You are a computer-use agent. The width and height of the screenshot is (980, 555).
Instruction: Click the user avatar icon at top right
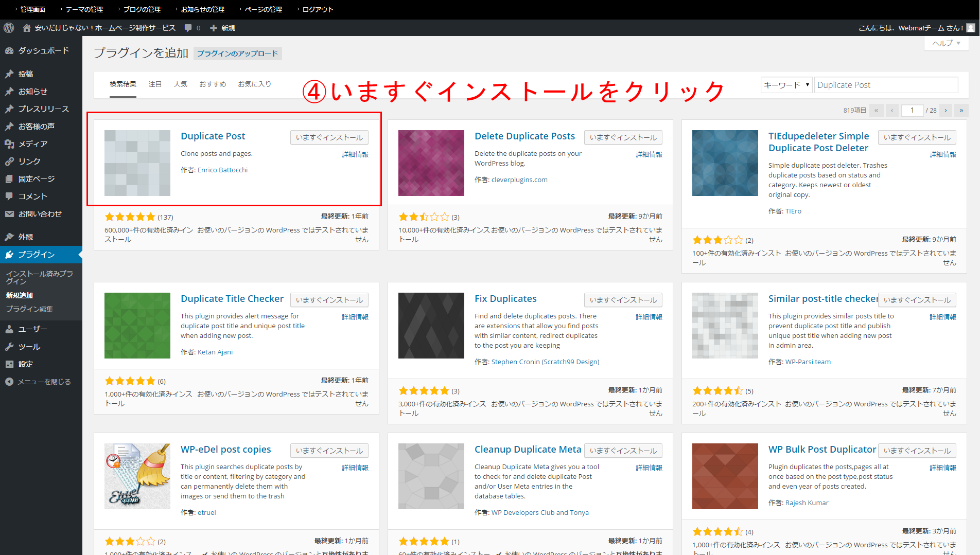coord(971,28)
